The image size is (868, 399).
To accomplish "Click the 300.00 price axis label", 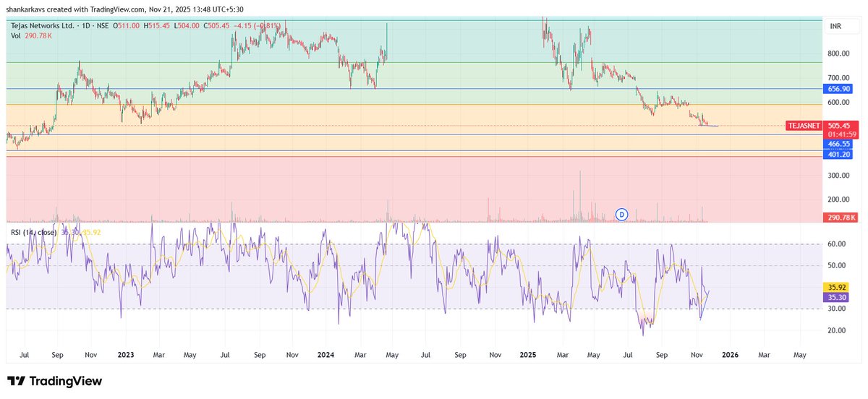I will 838,176.
